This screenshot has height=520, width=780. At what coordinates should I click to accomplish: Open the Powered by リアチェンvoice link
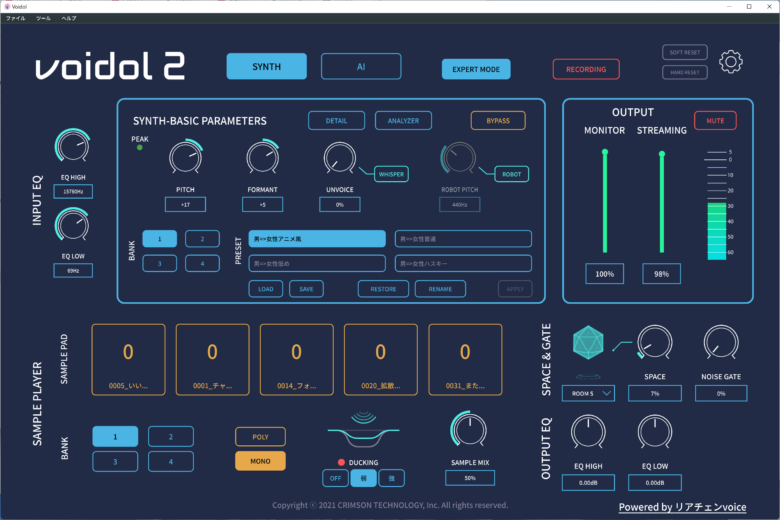(x=682, y=507)
